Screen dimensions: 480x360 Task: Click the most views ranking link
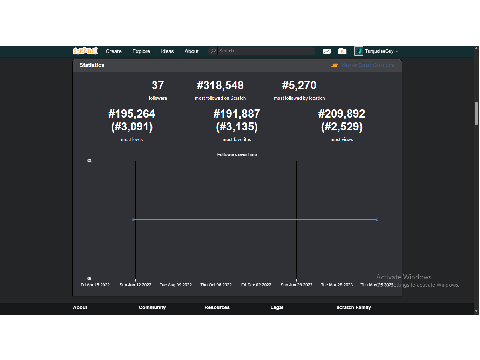coord(342,140)
